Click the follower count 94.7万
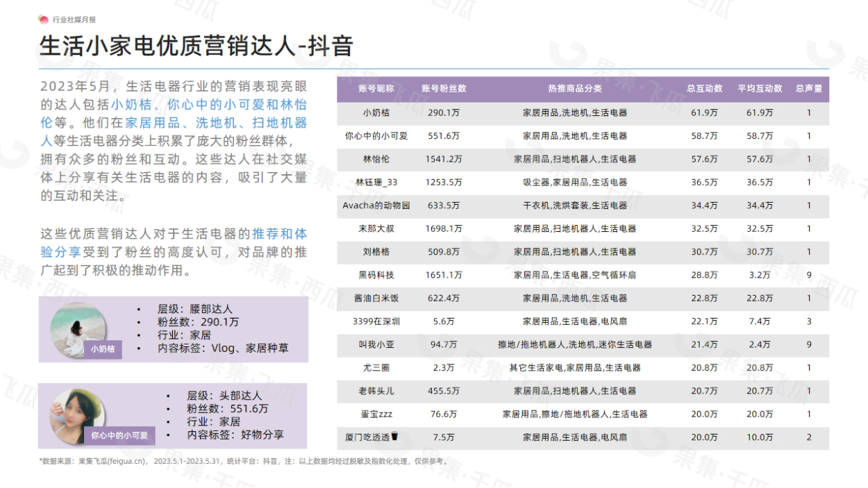 [x=444, y=344]
